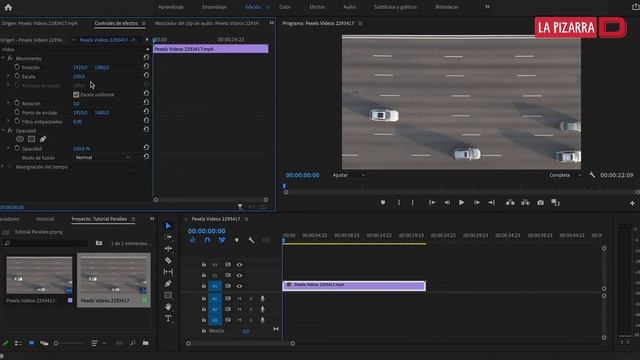Lock the V2 track
Image resolution: width=640 pixels, height=360 pixels.
[x=204, y=275]
